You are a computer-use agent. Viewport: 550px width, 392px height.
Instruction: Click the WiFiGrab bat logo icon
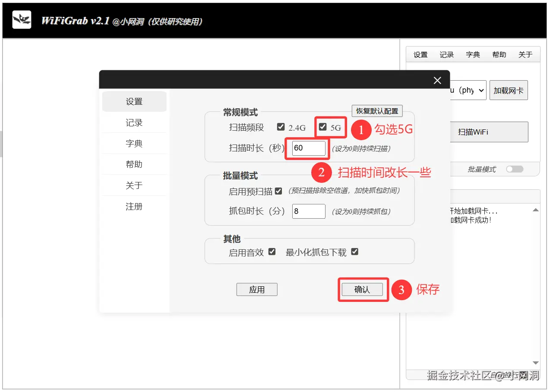pos(22,19)
